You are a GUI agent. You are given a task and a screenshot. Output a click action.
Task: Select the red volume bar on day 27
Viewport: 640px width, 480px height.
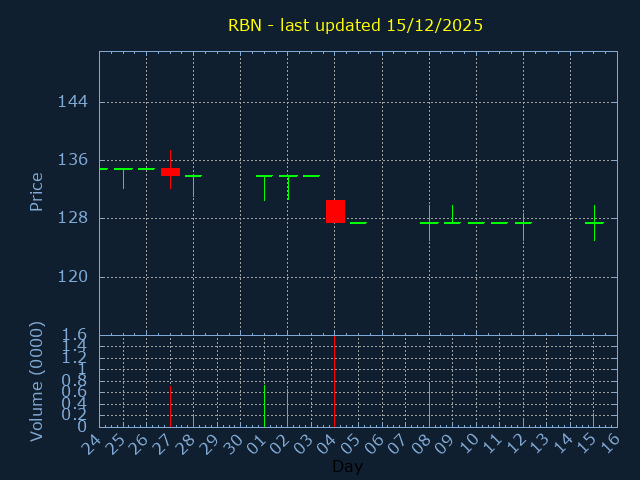click(x=170, y=406)
